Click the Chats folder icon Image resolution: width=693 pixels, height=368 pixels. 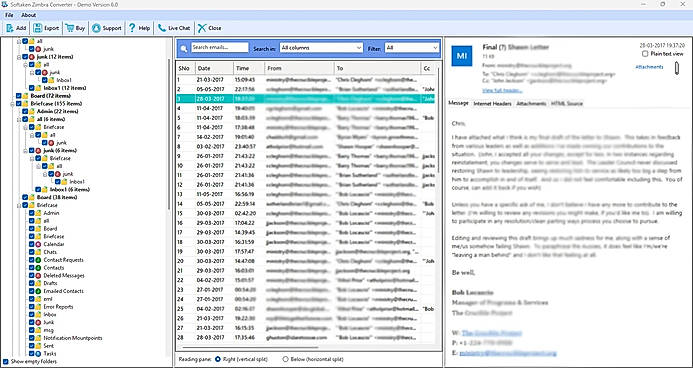pos(38,252)
